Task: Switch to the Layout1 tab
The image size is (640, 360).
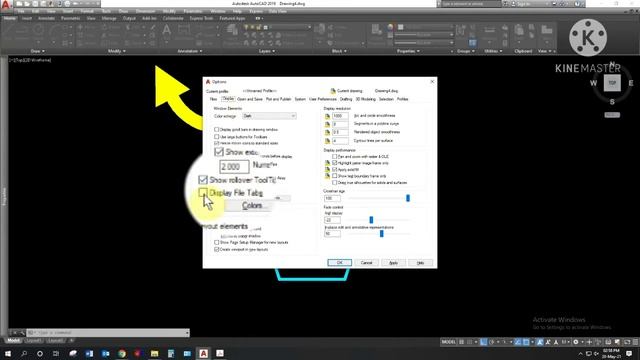Action: pos(33,340)
